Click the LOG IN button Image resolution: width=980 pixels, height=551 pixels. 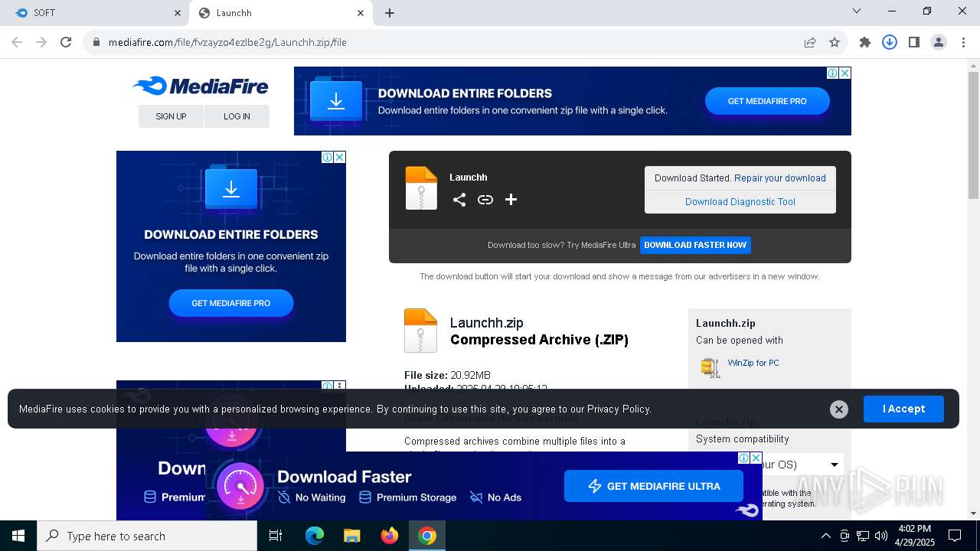tap(237, 116)
